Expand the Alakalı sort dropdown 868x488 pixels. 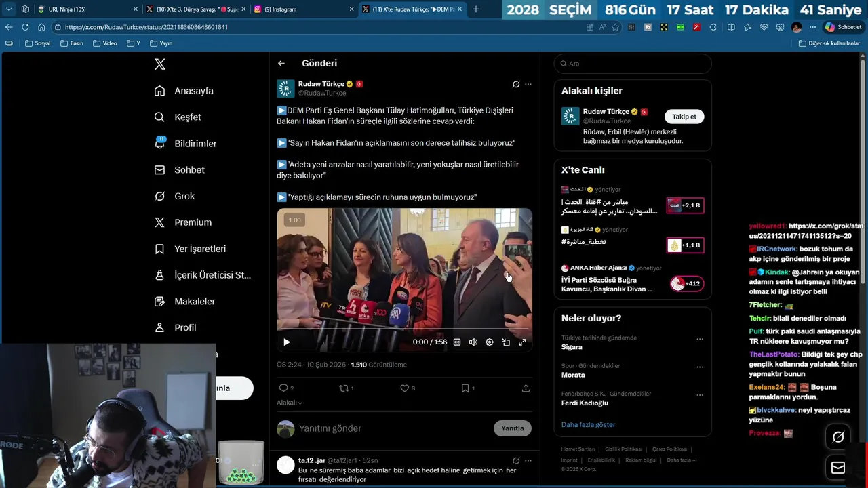click(290, 403)
